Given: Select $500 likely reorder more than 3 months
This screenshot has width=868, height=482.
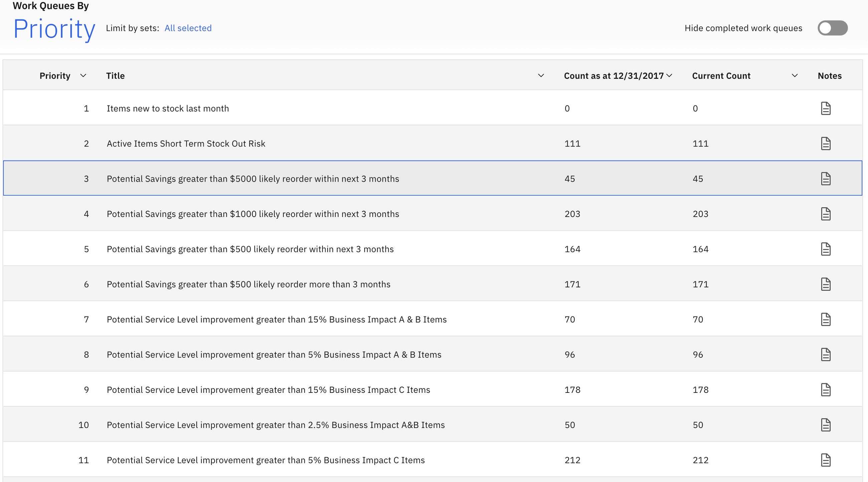Looking at the screenshot, I should coord(249,284).
